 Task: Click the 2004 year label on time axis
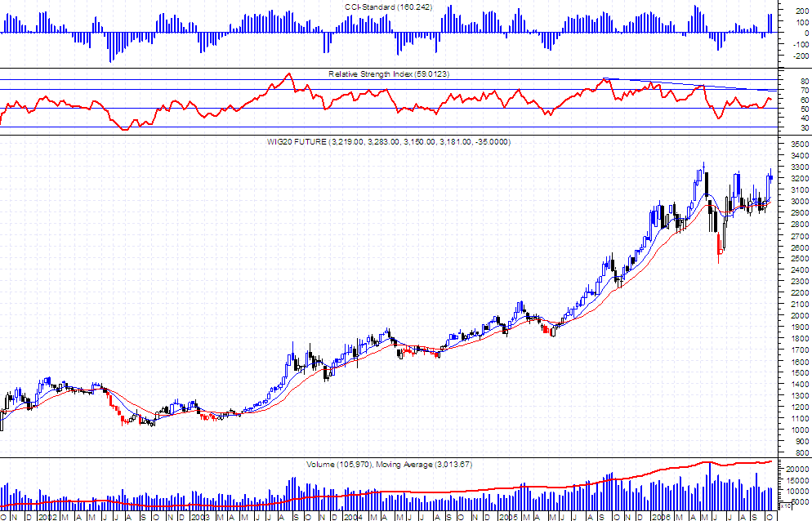354,517
